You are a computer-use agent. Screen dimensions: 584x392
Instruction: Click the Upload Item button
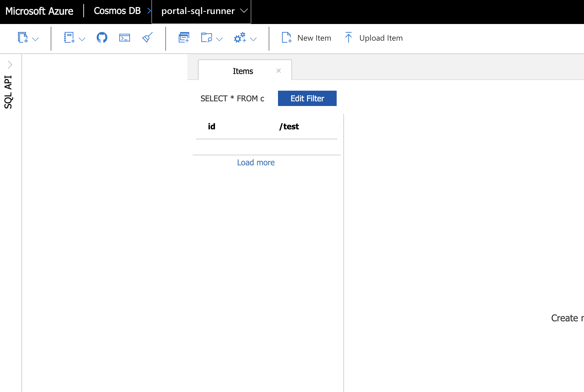pos(373,38)
